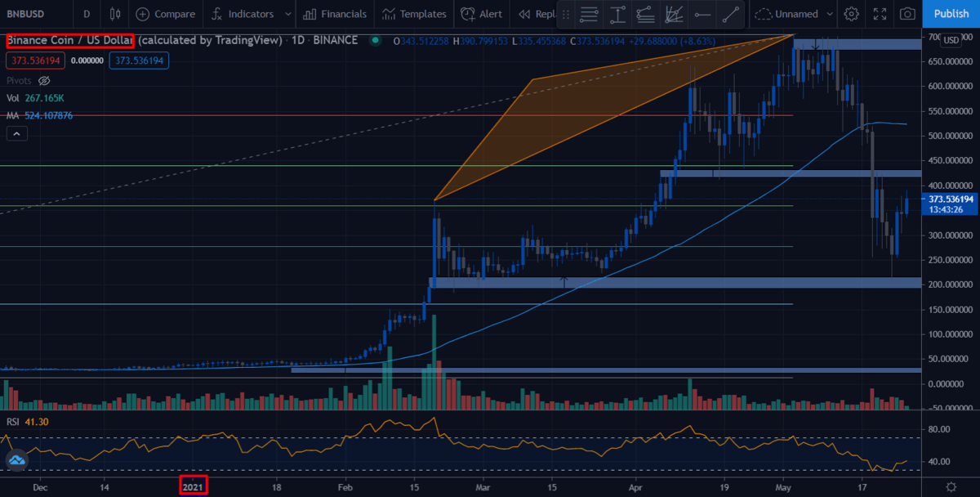Select the price range measure tool
Image resolution: width=980 pixels, height=497 pixels.
[x=618, y=14]
